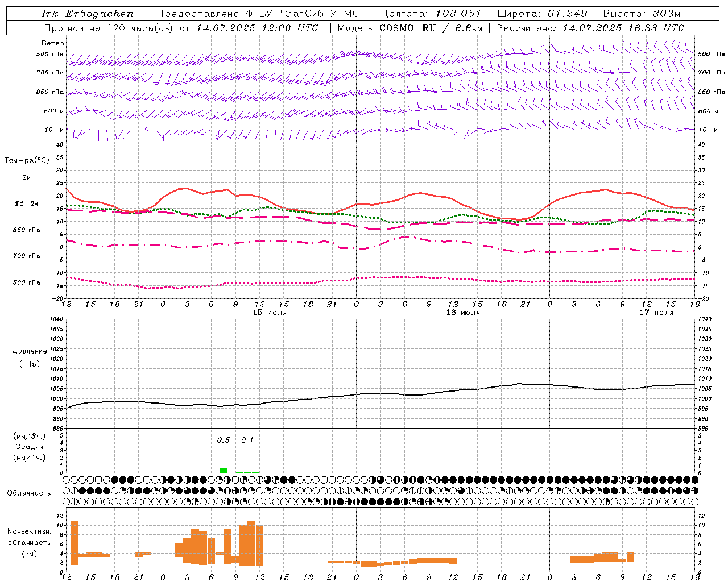Click the 'Осадки' precipitation label
The image size is (728, 582).
(x=30, y=447)
